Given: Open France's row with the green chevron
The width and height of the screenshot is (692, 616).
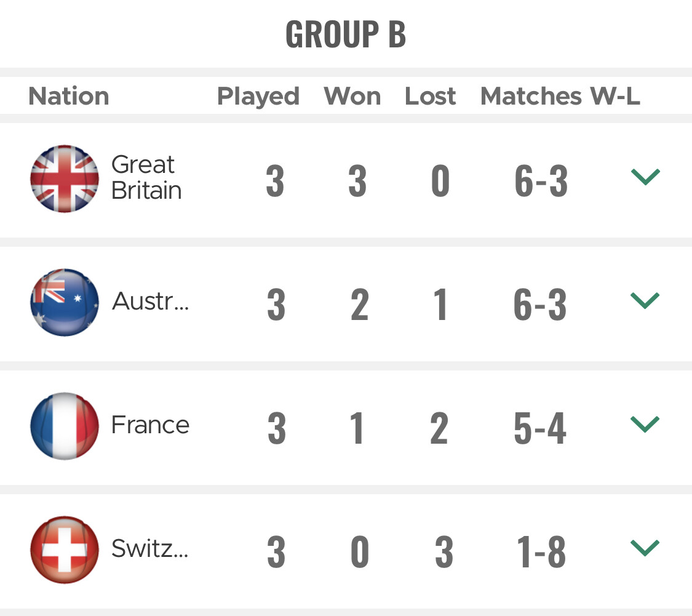Looking at the screenshot, I should coord(645,424).
